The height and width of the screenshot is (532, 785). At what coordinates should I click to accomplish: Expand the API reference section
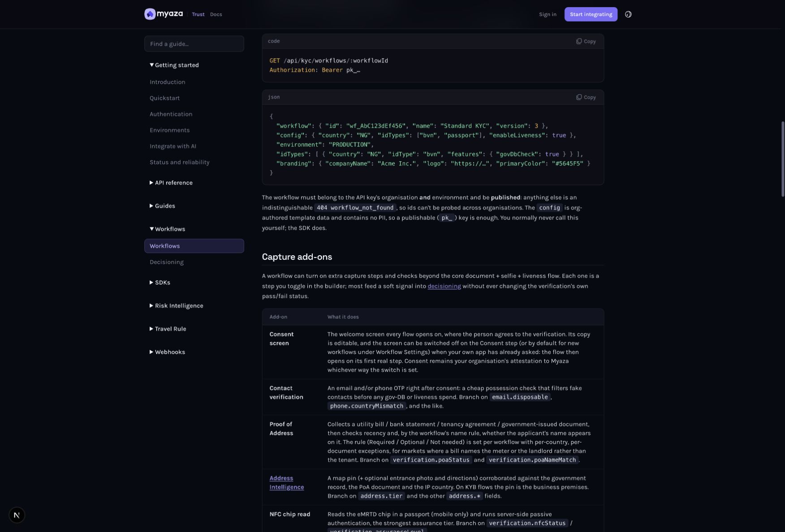(x=171, y=183)
